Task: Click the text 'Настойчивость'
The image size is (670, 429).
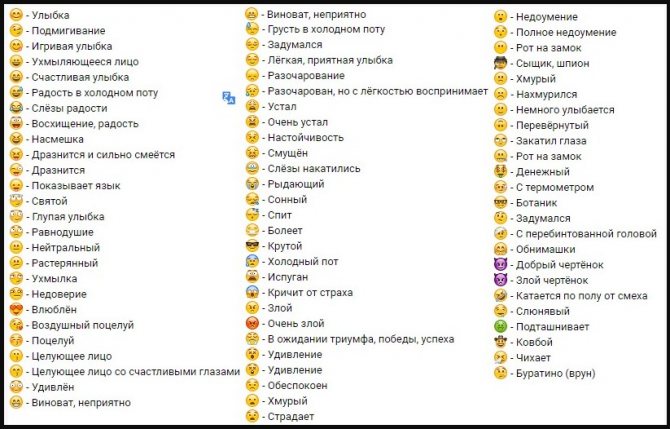Action: click(x=306, y=138)
